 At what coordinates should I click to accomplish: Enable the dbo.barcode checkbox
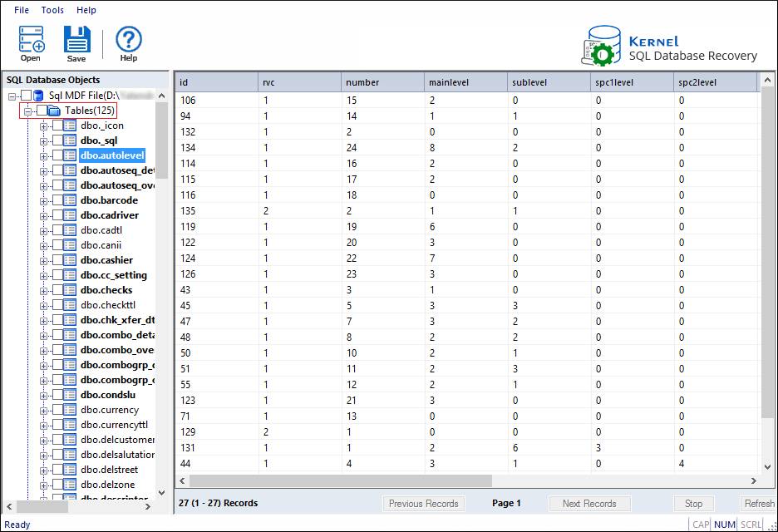(57, 200)
